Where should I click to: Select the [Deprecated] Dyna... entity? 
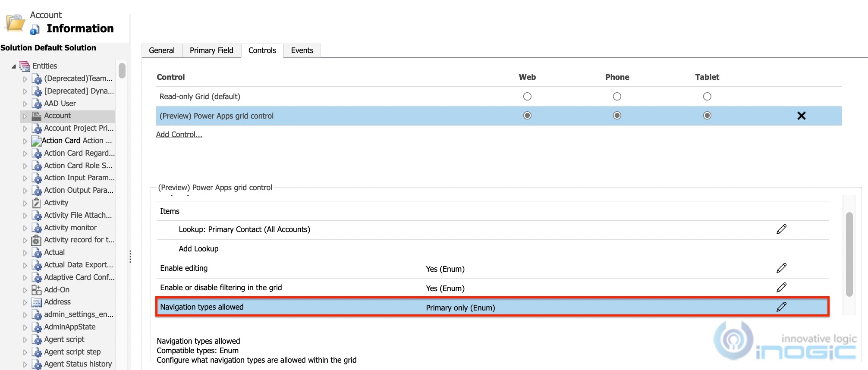79,91
